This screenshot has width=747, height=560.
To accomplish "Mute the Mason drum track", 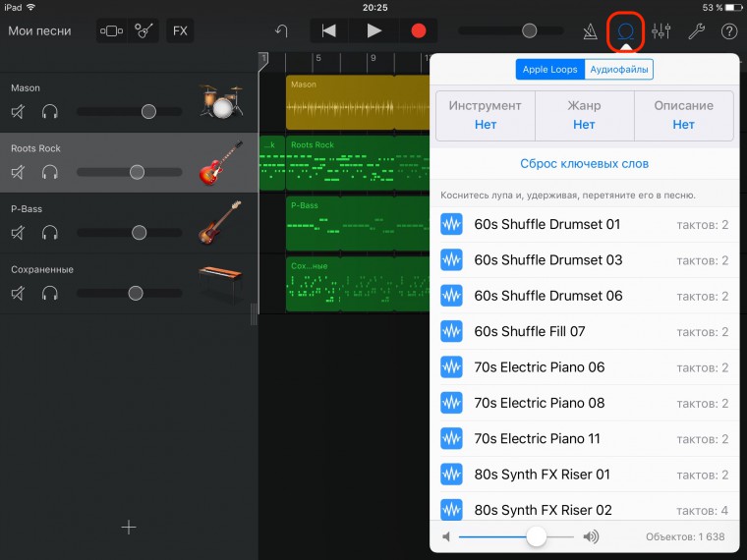I will coord(18,112).
